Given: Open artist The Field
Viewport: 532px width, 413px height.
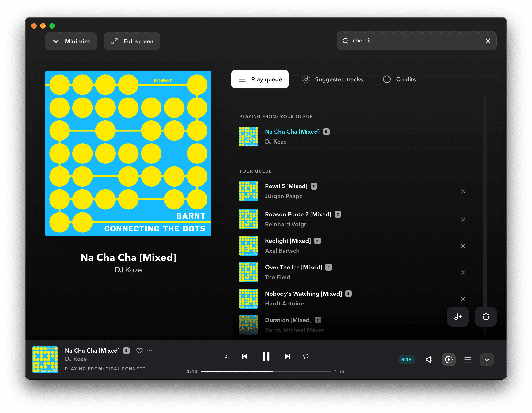Looking at the screenshot, I should click(x=278, y=277).
